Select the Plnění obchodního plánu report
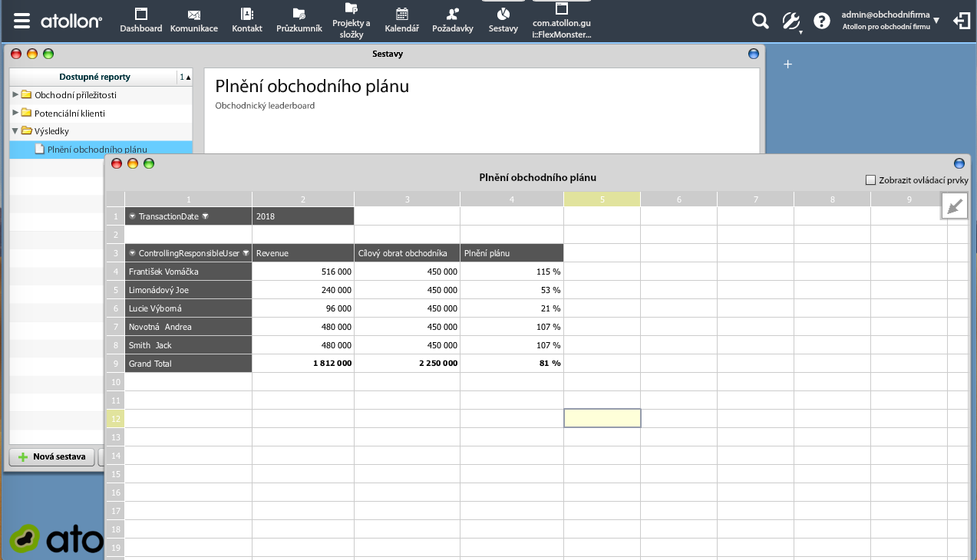Image resolution: width=977 pixels, height=560 pixels. click(x=97, y=150)
